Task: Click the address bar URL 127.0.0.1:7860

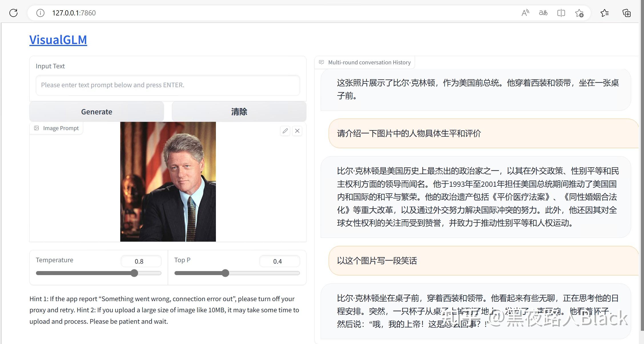Action: tap(74, 13)
